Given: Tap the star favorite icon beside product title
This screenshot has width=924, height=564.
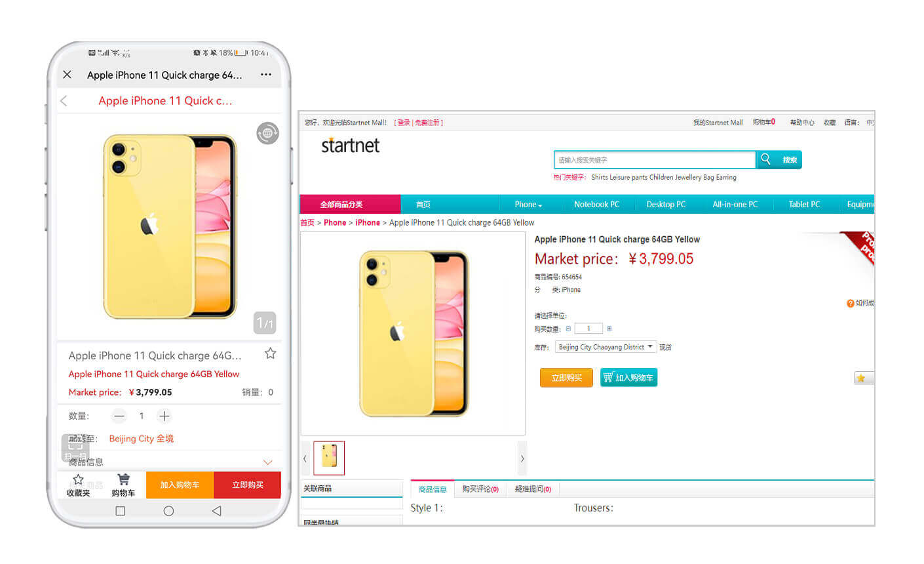Looking at the screenshot, I should [x=270, y=354].
